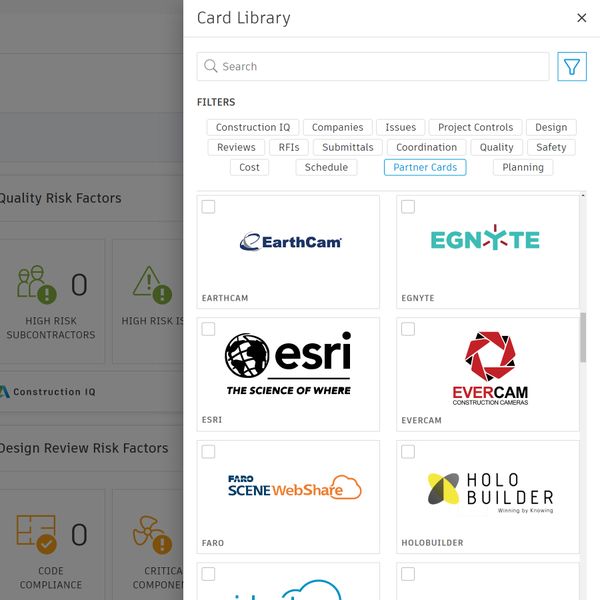Image resolution: width=600 pixels, height=600 pixels.
Task: Open the filter funnel icon
Action: [572, 67]
